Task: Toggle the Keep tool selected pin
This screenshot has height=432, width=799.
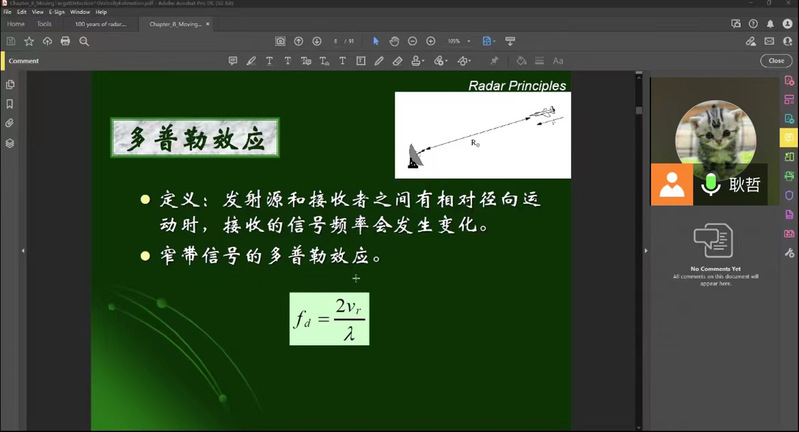Action: click(x=494, y=61)
